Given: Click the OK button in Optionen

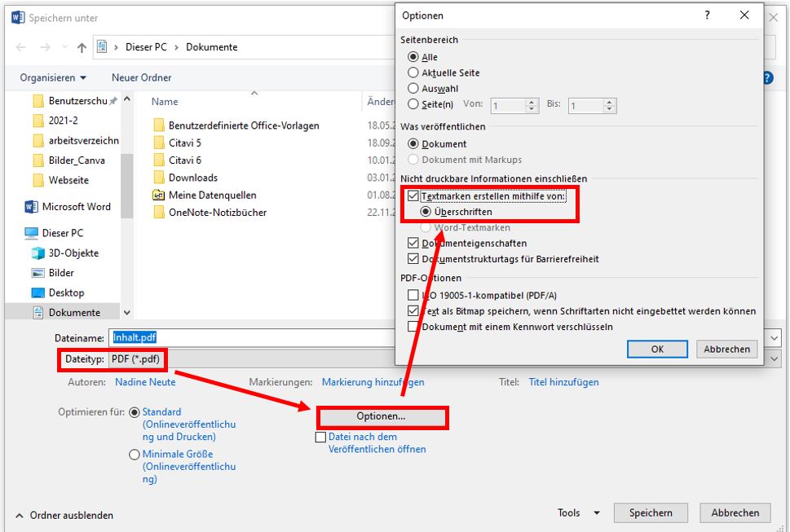Looking at the screenshot, I should tap(657, 349).
